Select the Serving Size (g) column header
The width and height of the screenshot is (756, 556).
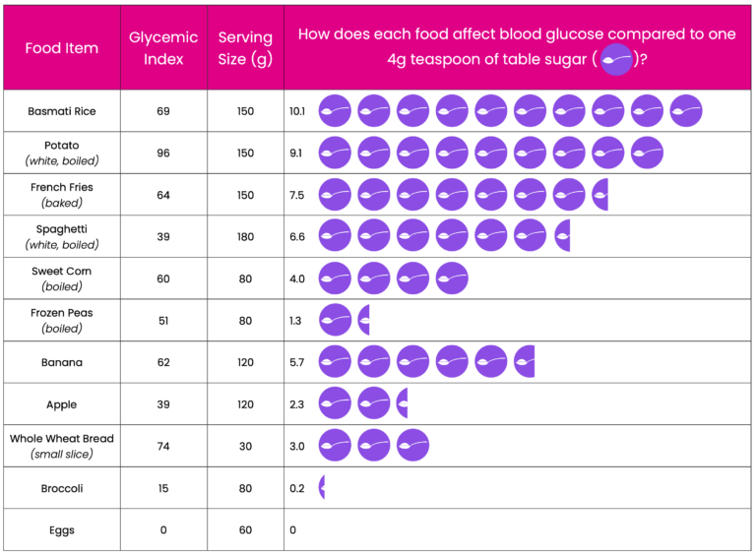(x=245, y=47)
